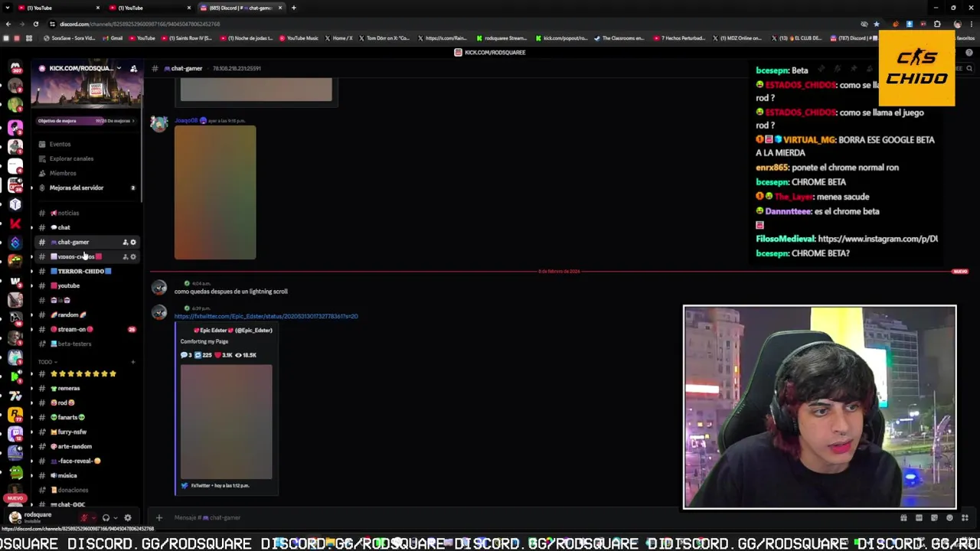This screenshot has height=551, width=980.
Task: Select the youtube channel
Action: click(86, 285)
